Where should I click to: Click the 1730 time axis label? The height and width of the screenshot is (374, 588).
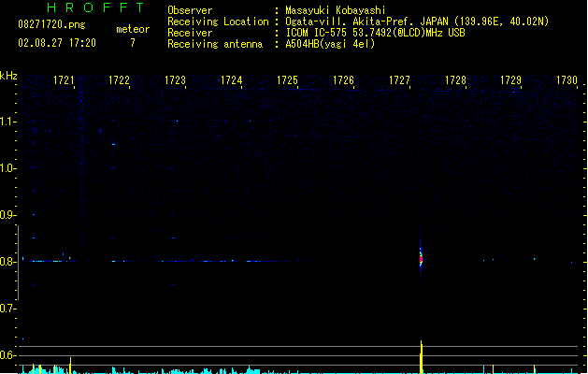(566, 80)
